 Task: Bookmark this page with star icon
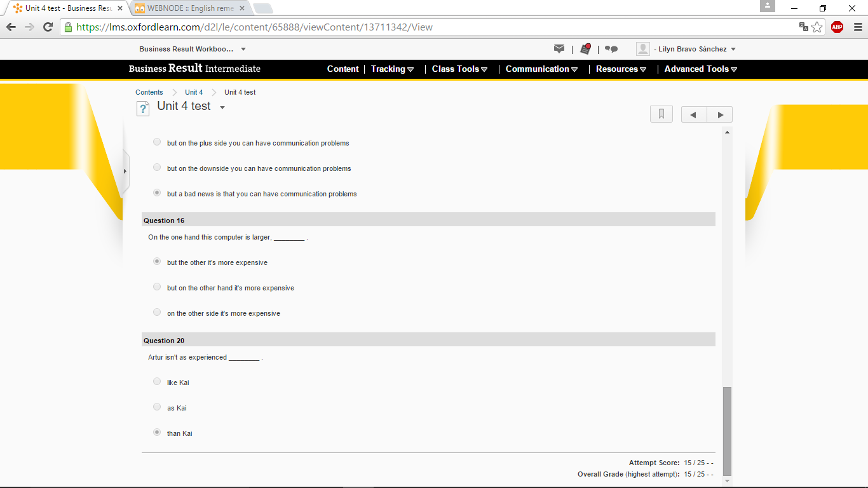click(x=817, y=27)
